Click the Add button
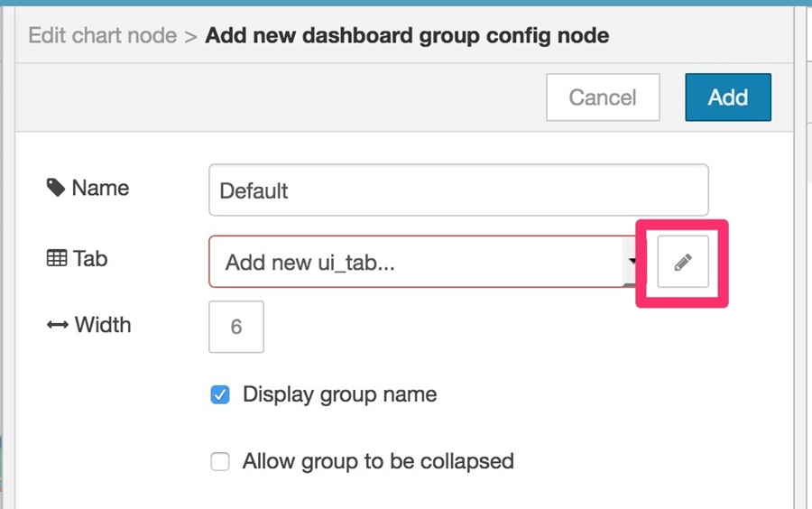Viewport: 812px width, 509px height. (727, 97)
